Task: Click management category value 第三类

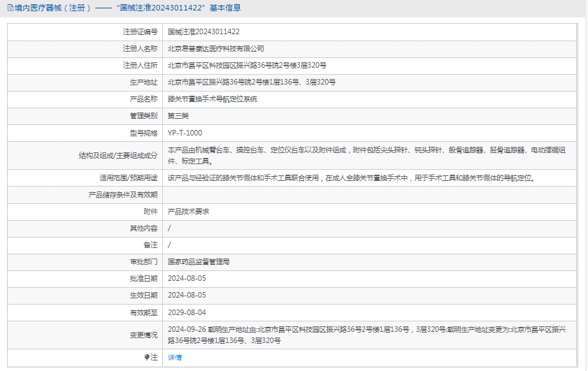Action: tap(178, 115)
